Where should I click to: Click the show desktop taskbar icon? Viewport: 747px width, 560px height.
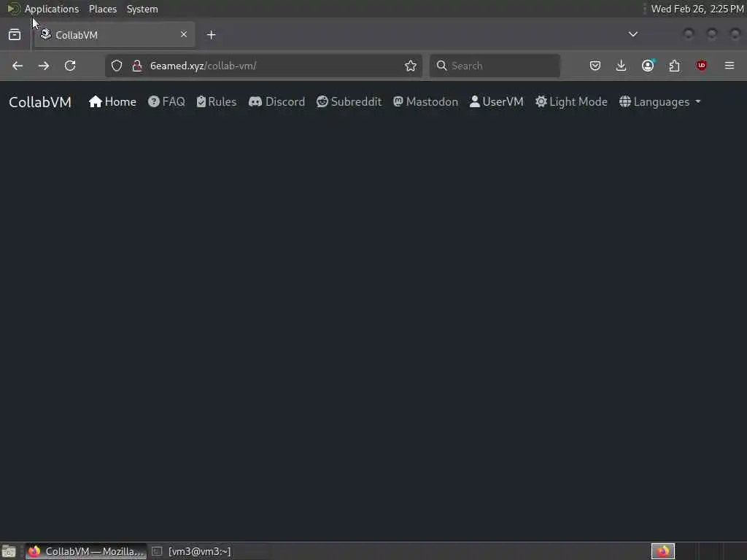click(x=9, y=551)
